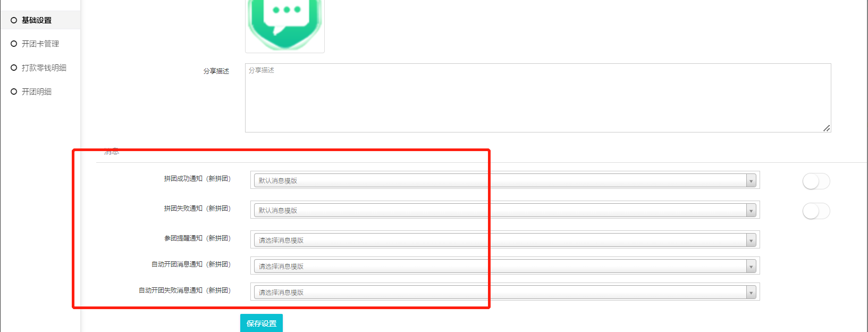Go to 开团卡管理 menu item
This screenshot has height=332, width=868.
(x=40, y=44)
